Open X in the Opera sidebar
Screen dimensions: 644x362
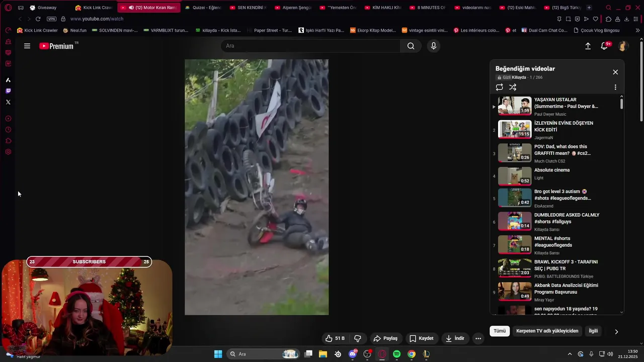[x=8, y=102]
